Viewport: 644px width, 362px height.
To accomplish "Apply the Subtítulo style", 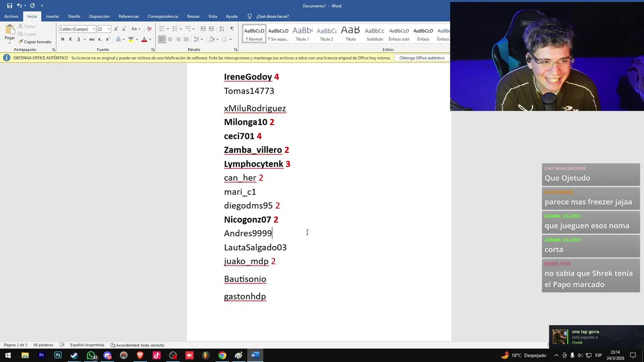I will 375,34.
